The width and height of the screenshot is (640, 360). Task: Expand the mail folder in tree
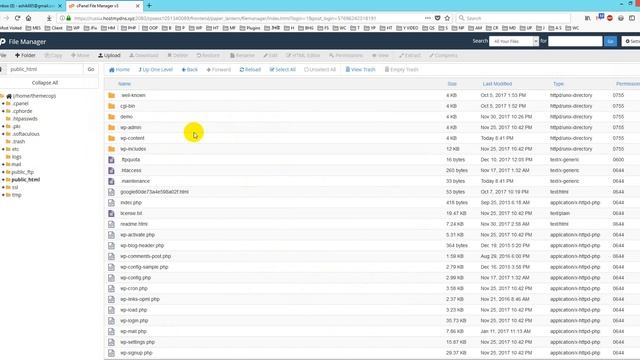click(3, 164)
